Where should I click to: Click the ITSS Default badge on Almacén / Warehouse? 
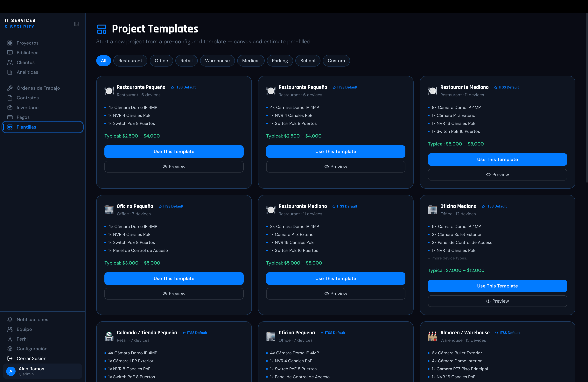[x=507, y=333]
